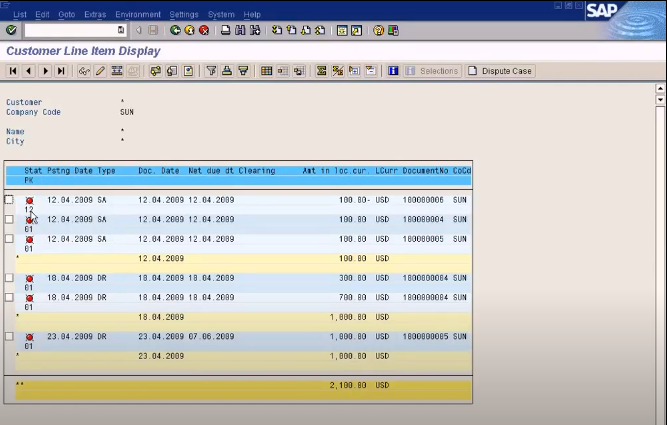The height and width of the screenshot is (425, 667).
Task: Click the blue information icon
Action: (393, 71)
